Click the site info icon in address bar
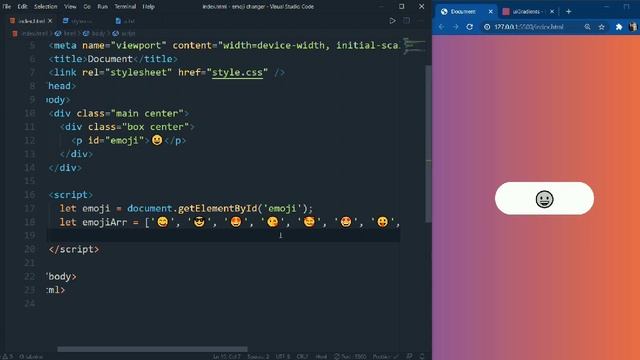640x360 pixels. point(487,27)
